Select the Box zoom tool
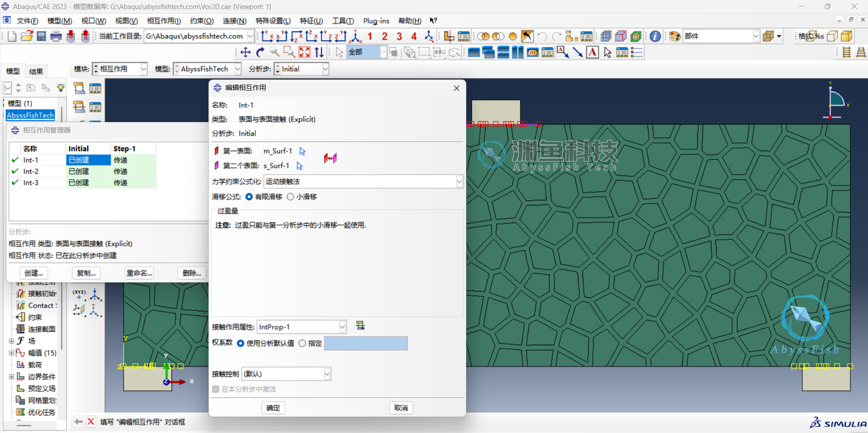This screenshot has height=433, width=868. point(289,53)
